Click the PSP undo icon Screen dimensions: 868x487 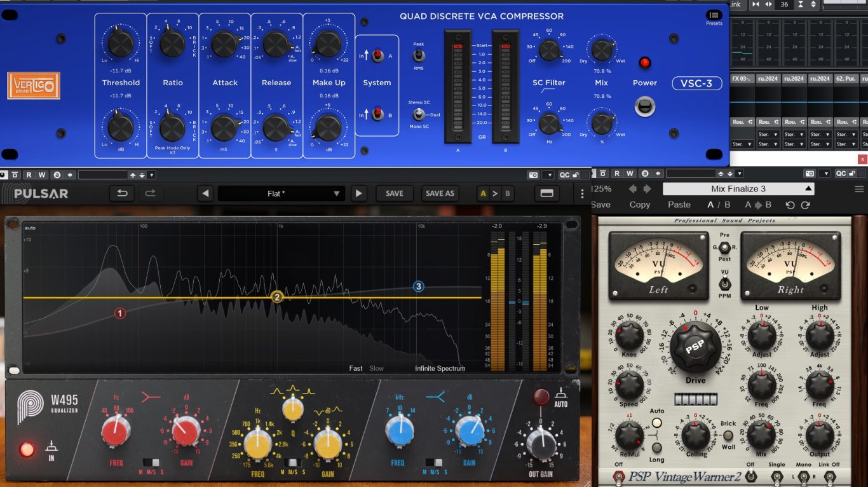click(x=790, y=205)
